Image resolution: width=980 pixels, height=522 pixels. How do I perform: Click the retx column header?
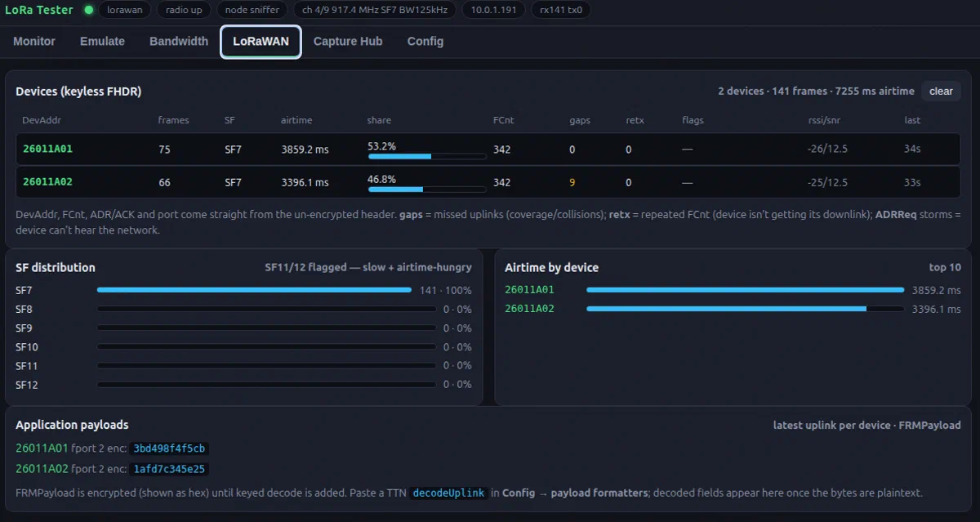(635, 120)
